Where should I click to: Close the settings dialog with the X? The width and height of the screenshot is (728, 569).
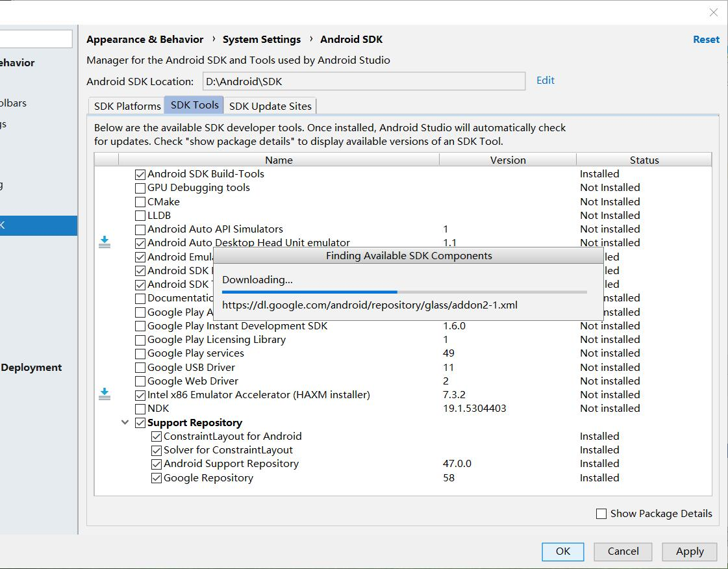click(x=714, y=12)
